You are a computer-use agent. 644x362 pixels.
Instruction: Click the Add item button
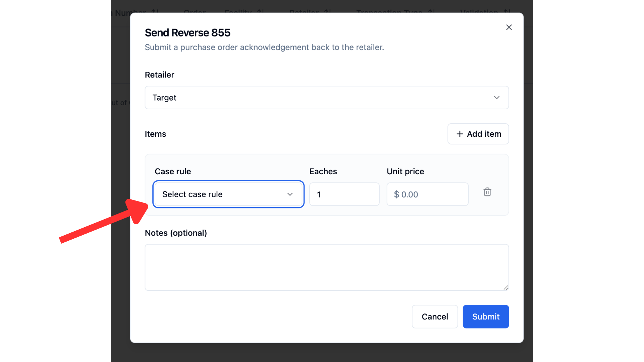coord(478,134)
